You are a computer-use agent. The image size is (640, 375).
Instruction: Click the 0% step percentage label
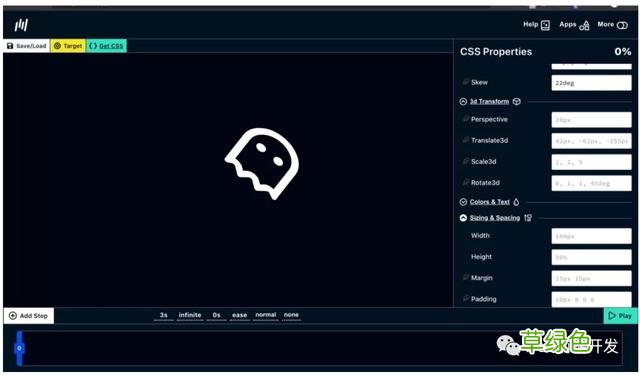click(622, 51)
